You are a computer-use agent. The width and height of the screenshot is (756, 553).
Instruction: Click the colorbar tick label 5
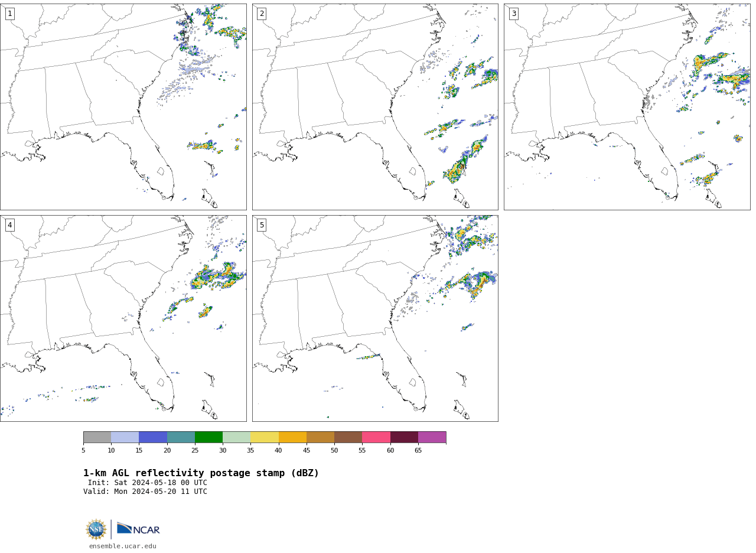tap(83, 450)
